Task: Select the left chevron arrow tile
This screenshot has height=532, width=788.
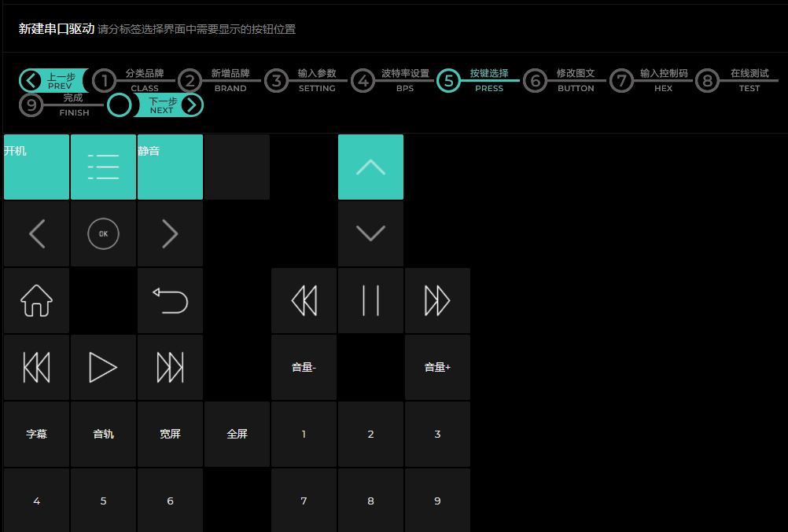Action: click(36, 233)
